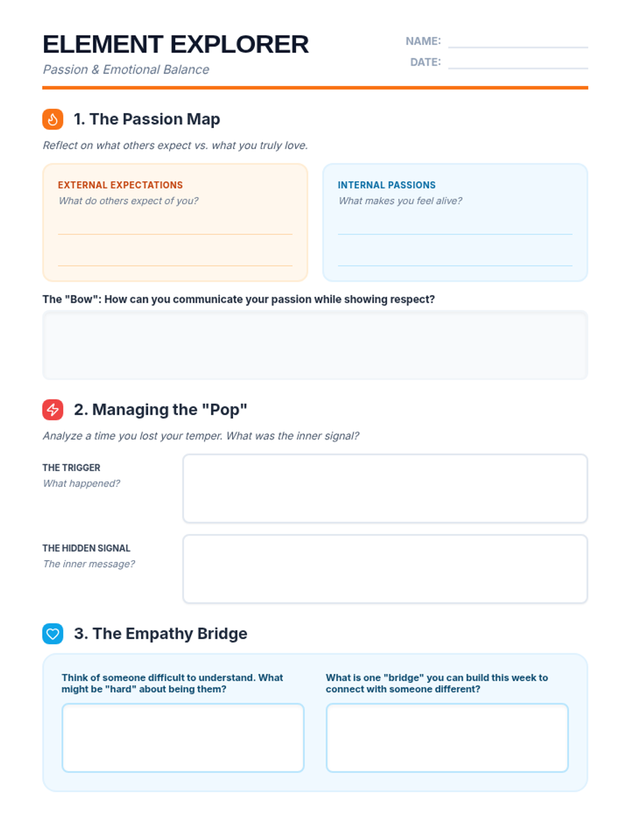The image size is (630, 840).
Task: Click the orange flame icon beside Passion Map
Action: pyautogui.click(x=52, y=119)
